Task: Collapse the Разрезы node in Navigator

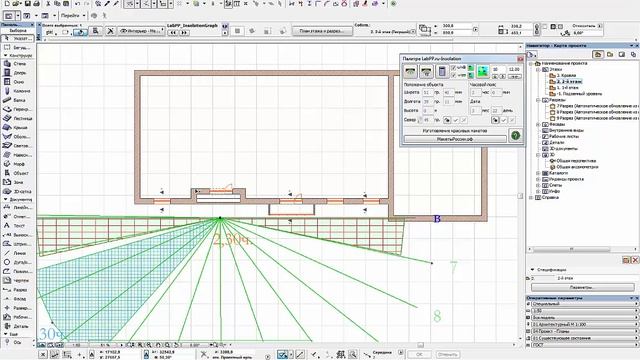Action: (x=538, y=100)
